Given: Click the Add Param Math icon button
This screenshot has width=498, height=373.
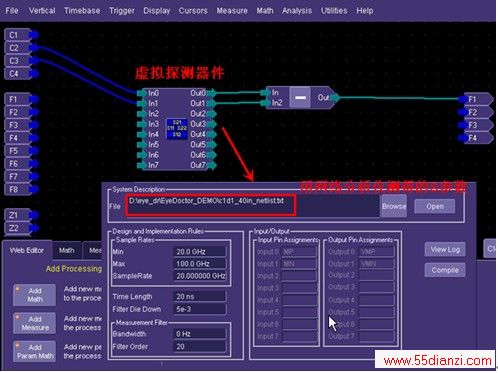Looking at the screenshot, I should pos(34,351).
